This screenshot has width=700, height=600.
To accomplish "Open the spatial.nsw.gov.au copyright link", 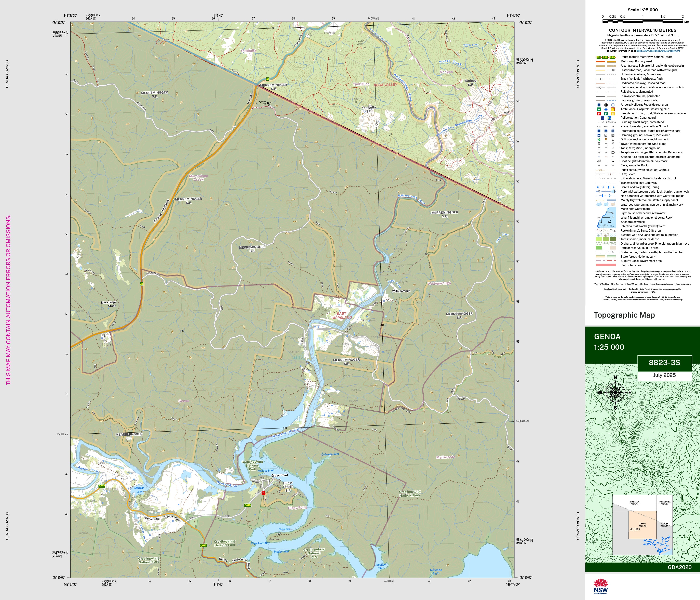I will (658, 51).
